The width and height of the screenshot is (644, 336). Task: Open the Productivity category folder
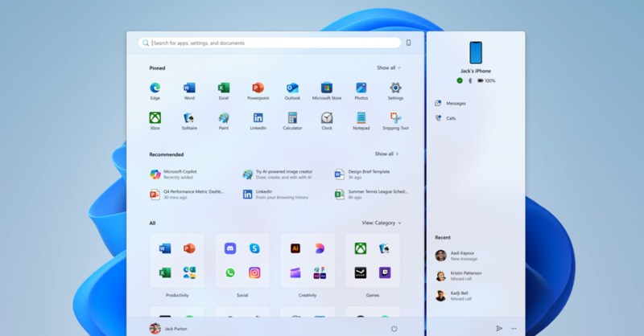pos(177,260)
